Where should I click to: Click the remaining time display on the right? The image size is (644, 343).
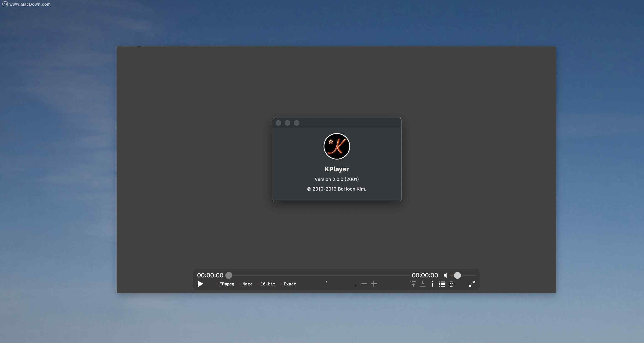pyautogui.click(x=425, y=275)
